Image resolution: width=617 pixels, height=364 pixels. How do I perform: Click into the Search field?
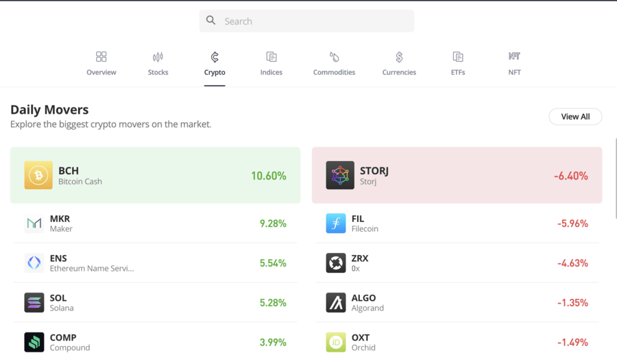[x=306, y=21]
